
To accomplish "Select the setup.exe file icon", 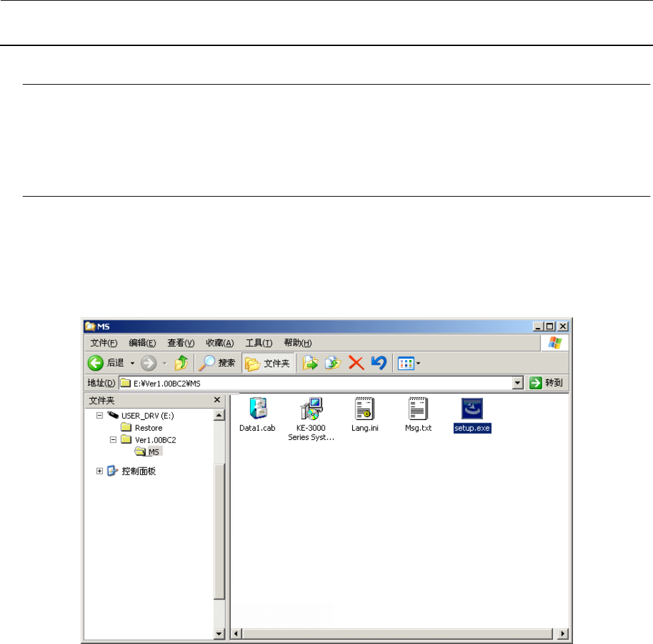I will [x=472, y=409].
